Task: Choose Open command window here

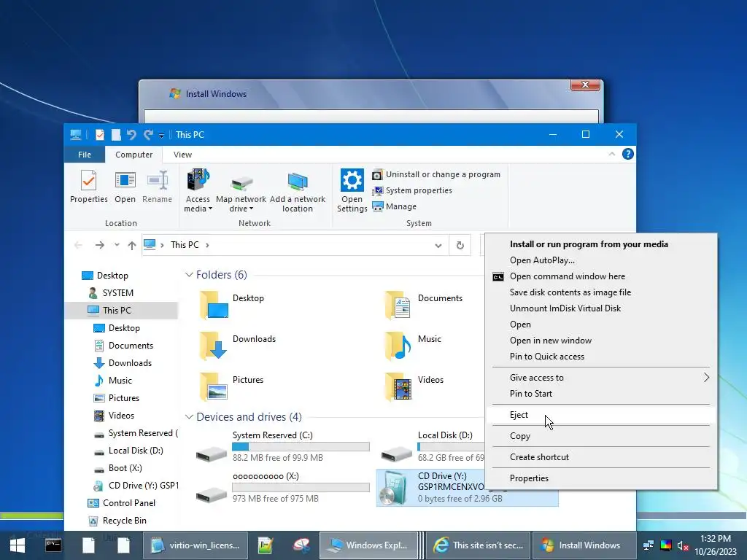Action: (x=568, y=276)
